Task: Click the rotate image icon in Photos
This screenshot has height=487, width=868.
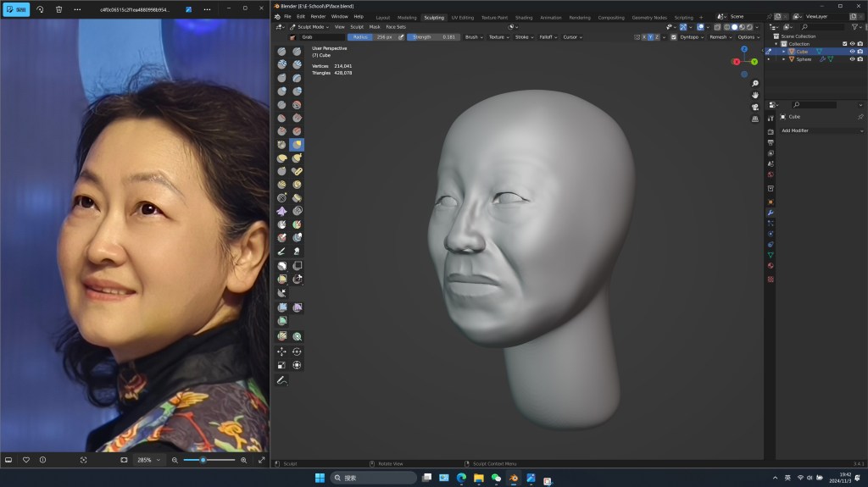Action: (x=40, y=9)
